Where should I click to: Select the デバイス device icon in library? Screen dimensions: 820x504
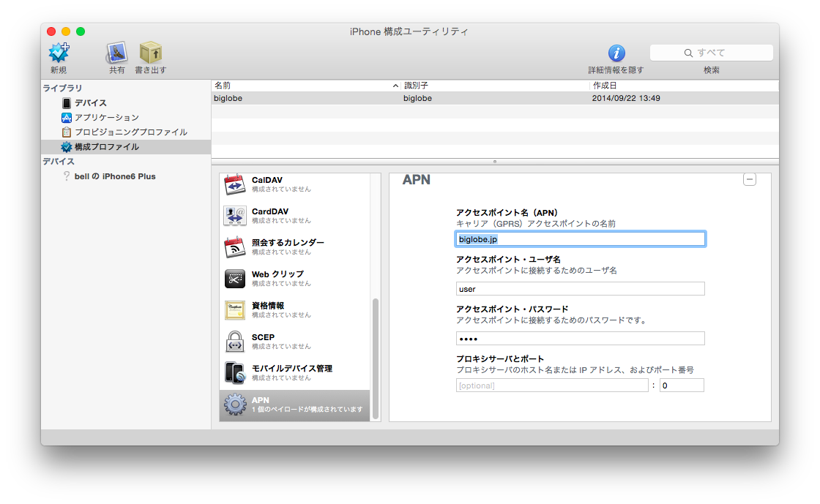67,103
